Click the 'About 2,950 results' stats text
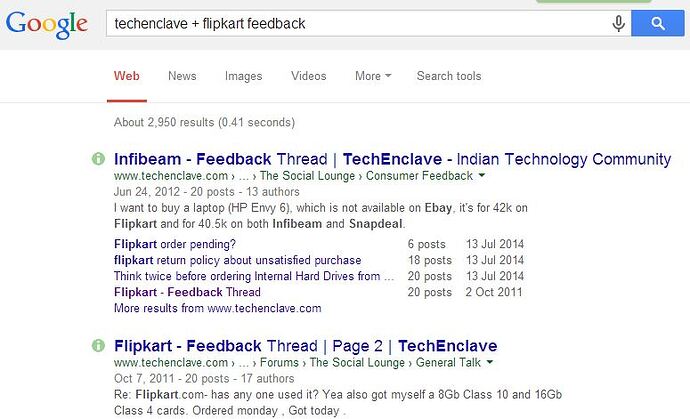The width and height of the screenshot is (690, 419). (x=204, y=122)
